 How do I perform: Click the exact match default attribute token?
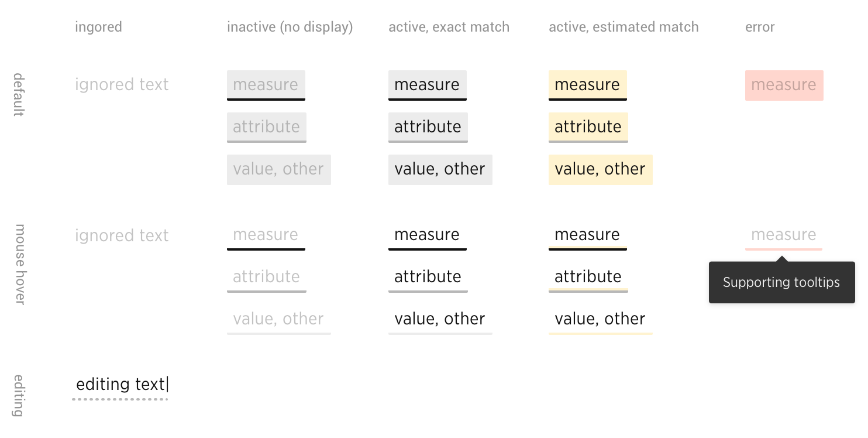click(428, 128)
